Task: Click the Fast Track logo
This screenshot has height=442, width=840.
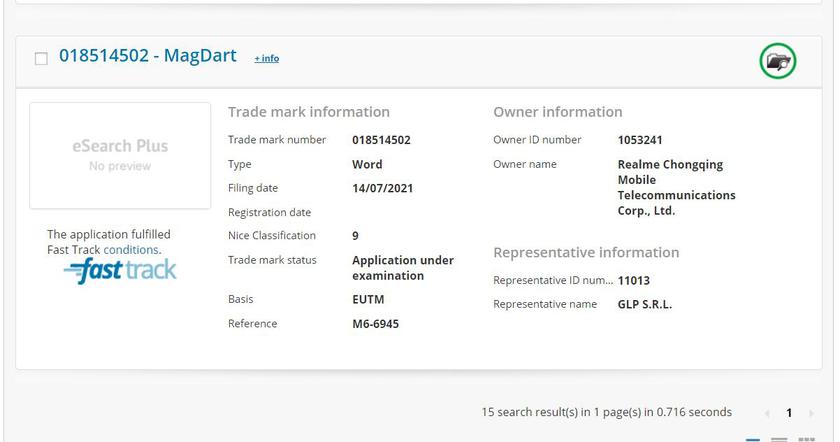Action: point(120,270)
